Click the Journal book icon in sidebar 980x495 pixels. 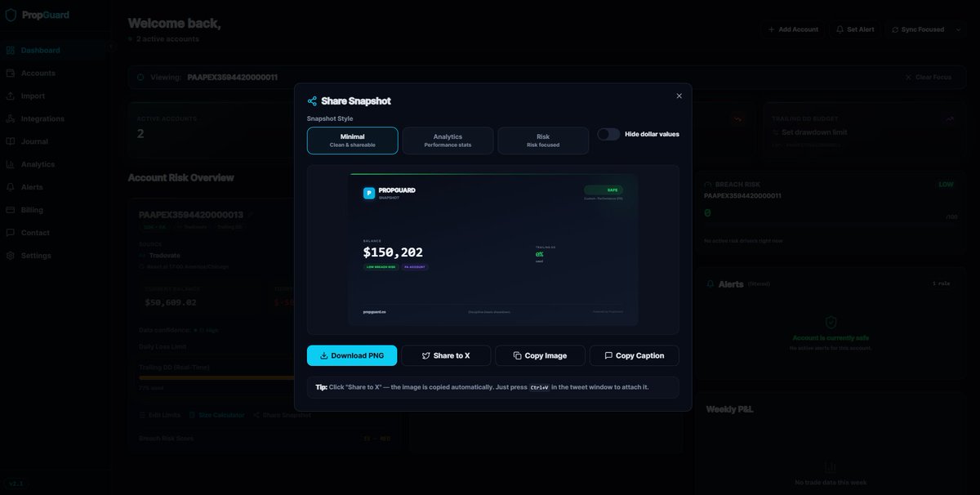[x=11, y=141]
